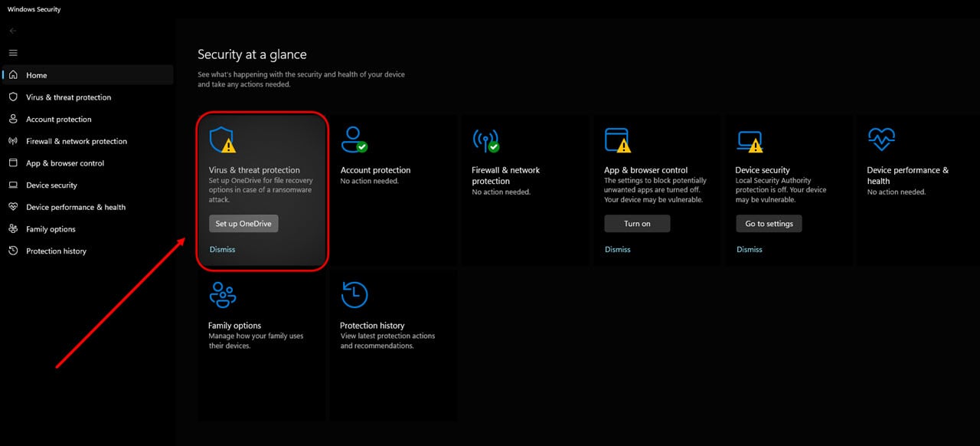The image size is (980, 446).
Task: Click 'No action needed.' under Firewall & network protection
Action: click(501, 192)
